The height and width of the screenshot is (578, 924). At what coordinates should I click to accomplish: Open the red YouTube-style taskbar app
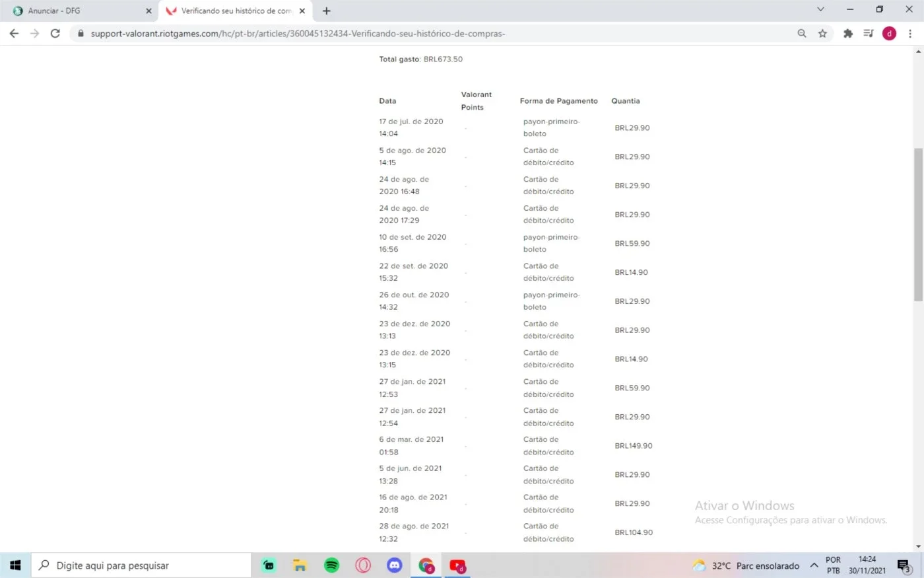point(457,565)
